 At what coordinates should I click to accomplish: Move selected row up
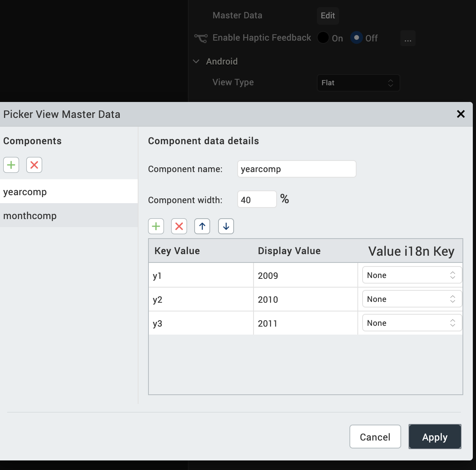point(202,226)
